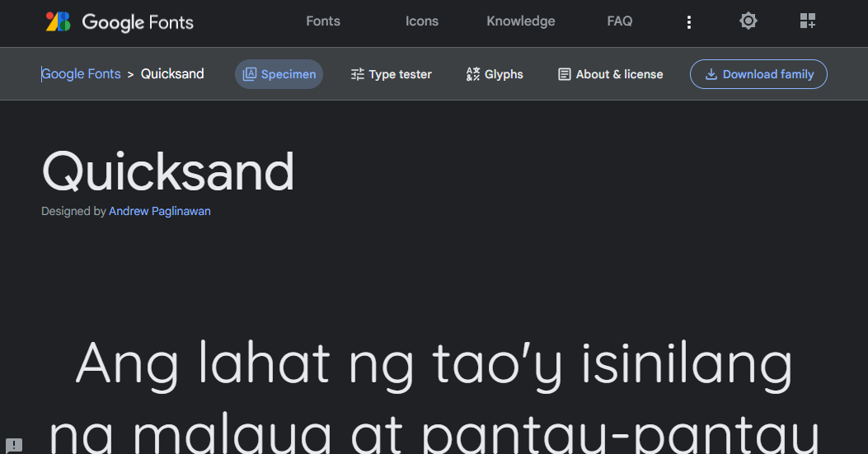The image size is (868, 454).
Task: Switch to the Specimen tab
Action: coord(279,74)
